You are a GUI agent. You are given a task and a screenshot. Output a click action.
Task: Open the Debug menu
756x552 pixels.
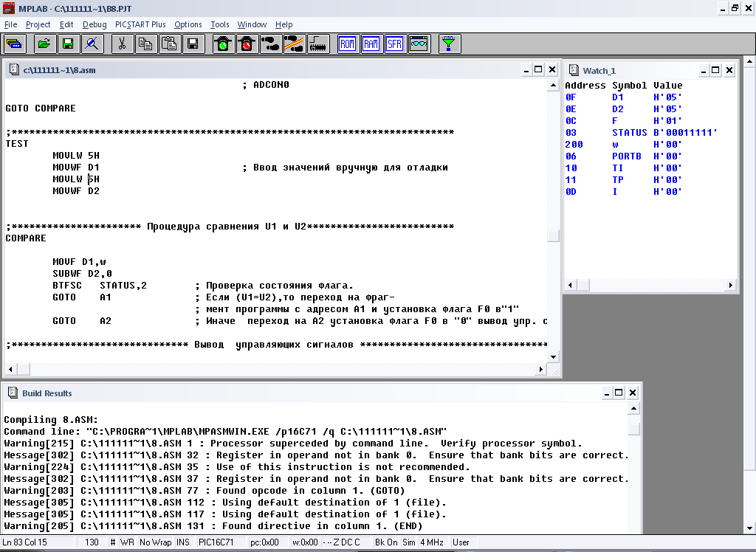click(94, 24)
